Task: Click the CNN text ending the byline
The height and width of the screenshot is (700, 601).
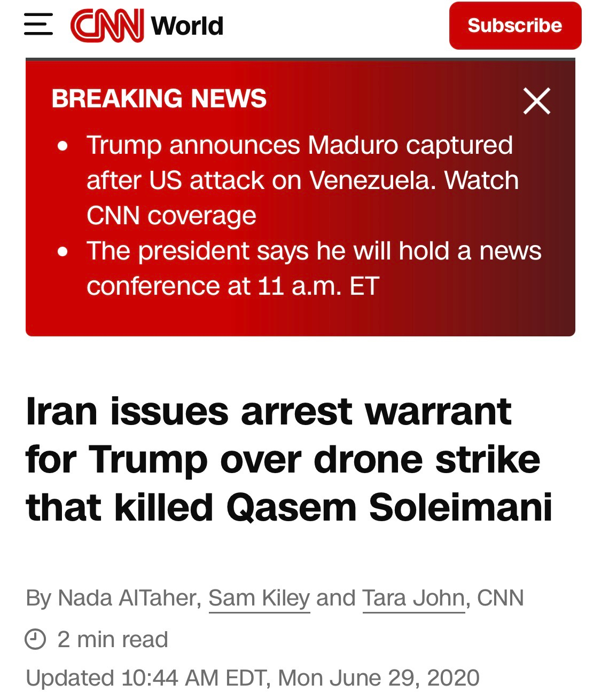Action: tap(500, 598)
